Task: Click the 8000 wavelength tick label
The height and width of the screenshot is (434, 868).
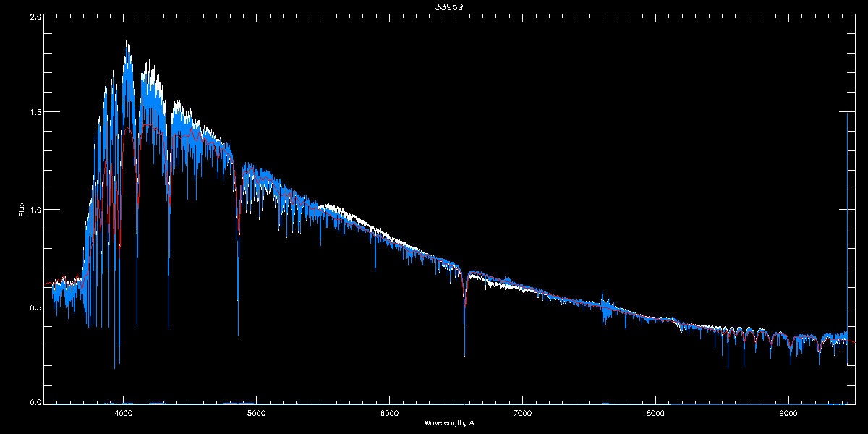Action: pos(655,414)
